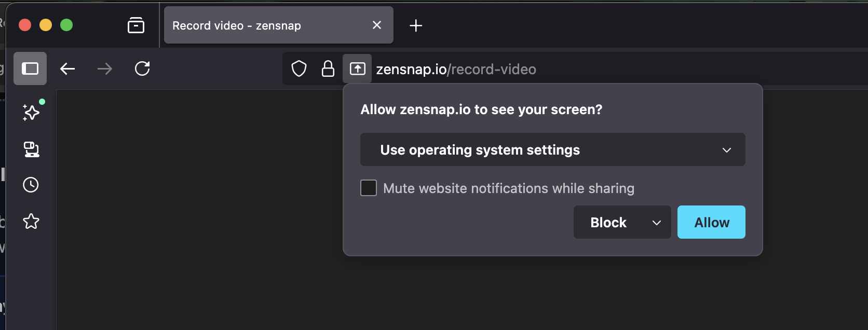This screenshot has height=330, width=868.
Task: Open a new tab
Action: tap(416, 25)
